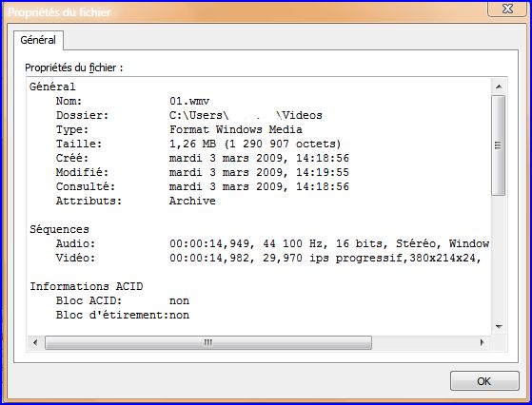Viewport: 532px width, 405px height.
Task: Click the Dossier: label
Action: coord(83,115)
